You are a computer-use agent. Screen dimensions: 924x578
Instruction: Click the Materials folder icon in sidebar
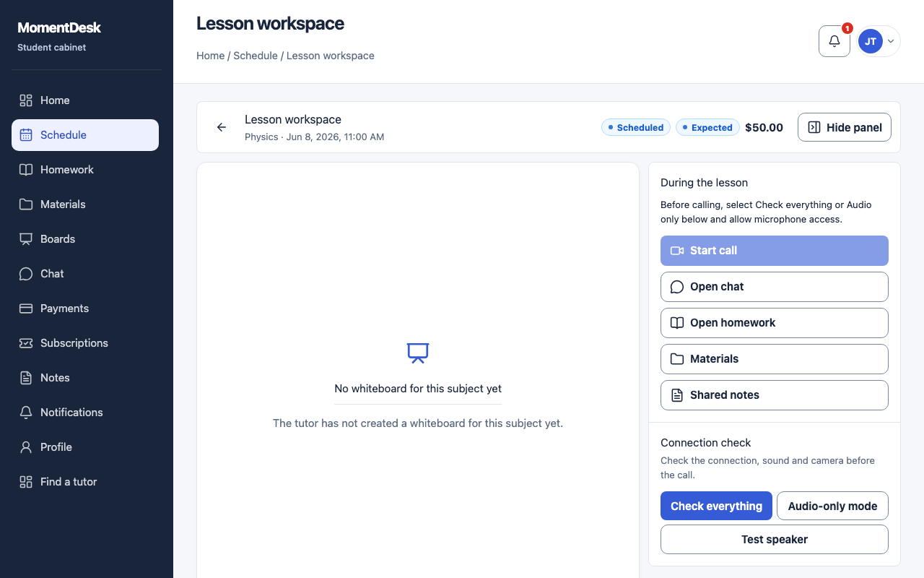(x=26, y=204)
